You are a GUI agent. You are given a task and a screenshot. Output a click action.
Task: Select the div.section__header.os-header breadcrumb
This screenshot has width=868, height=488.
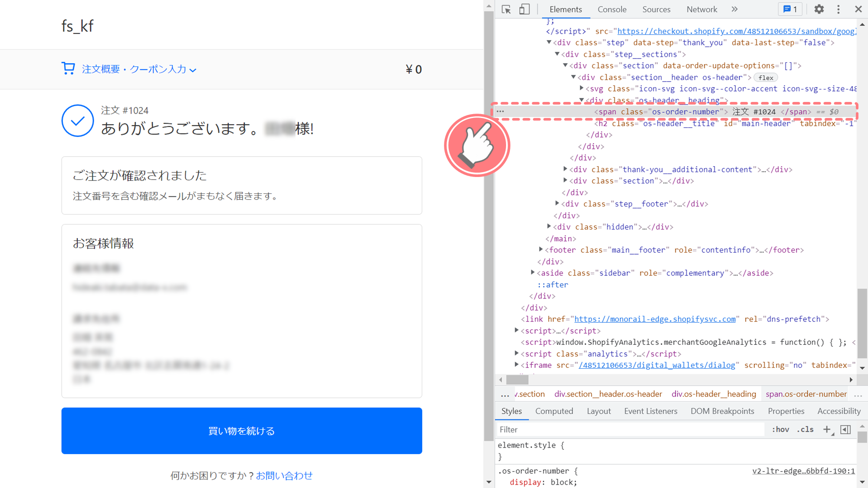[608, 394]
